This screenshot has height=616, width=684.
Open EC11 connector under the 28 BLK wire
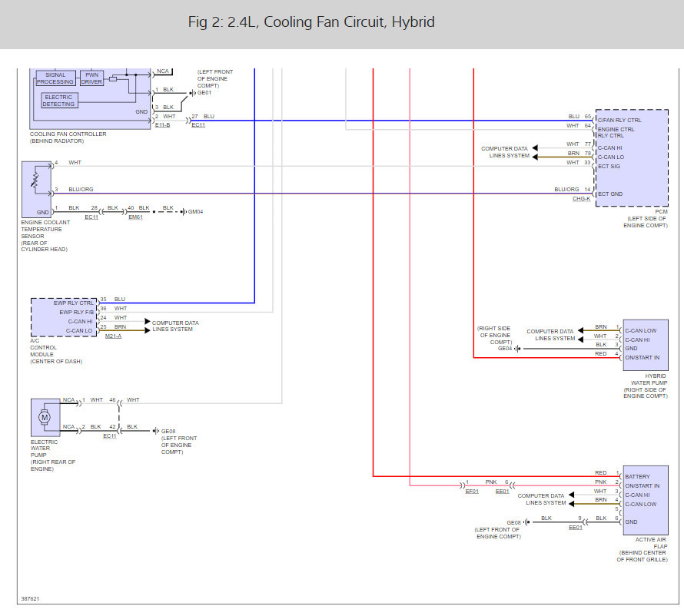(91, 217)
